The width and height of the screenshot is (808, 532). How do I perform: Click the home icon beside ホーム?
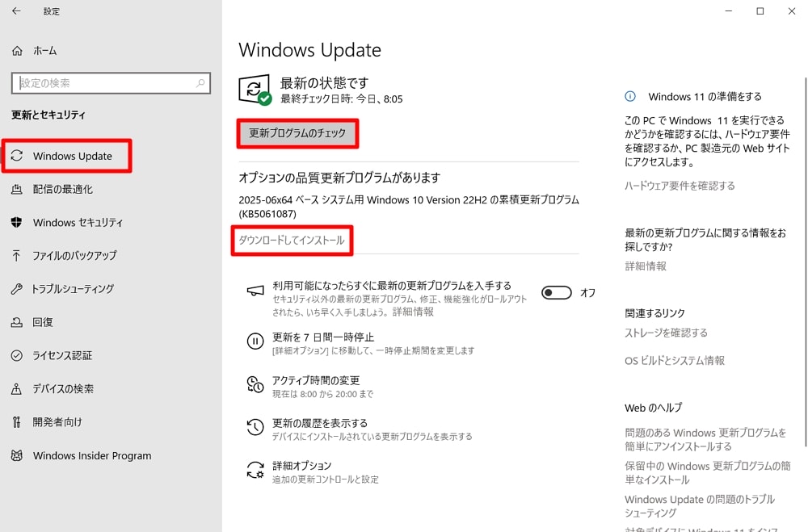pos(17,51)
